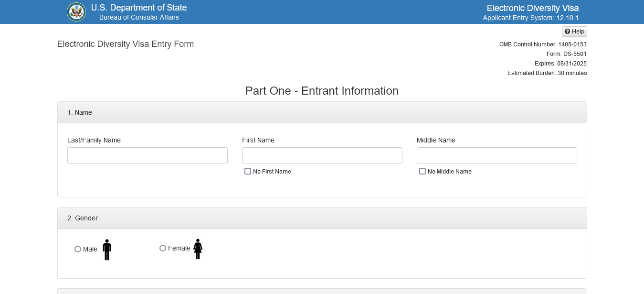This screenshot has width=644, height=294.
Task: Click the "U.S. Department of State" header text
Action: (x=139, y=8)
